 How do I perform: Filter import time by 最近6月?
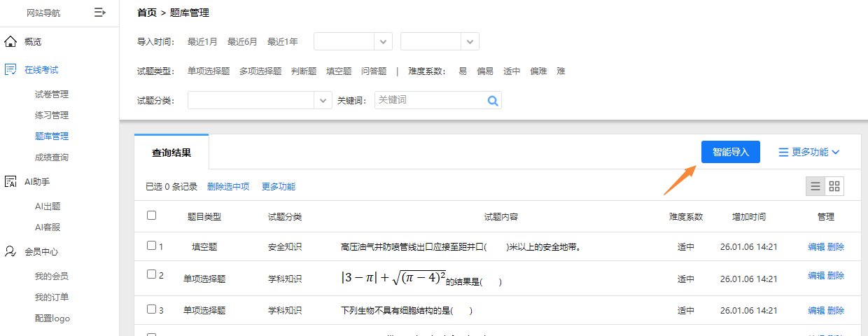[x=242, y=42]
